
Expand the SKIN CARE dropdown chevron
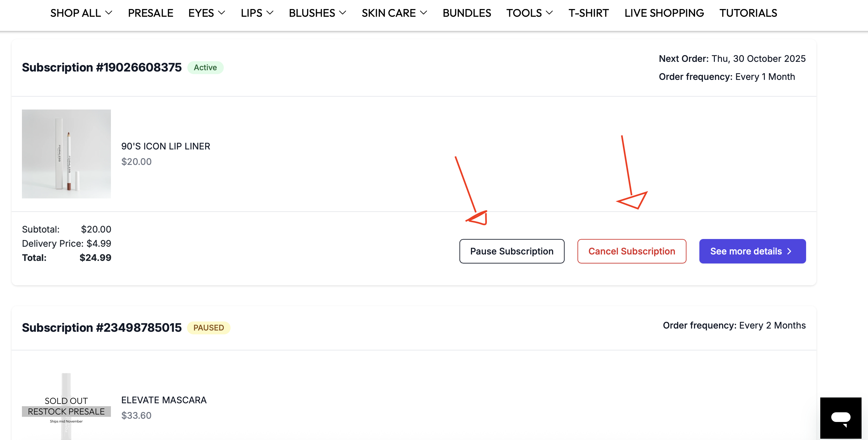424,13
